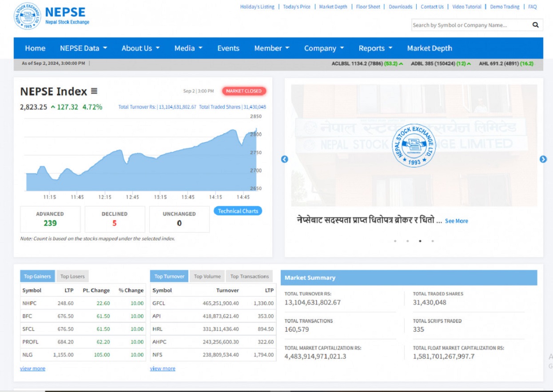This screenshot has width=553, height=392.
Task: Click the search magnifier icon
Action: [x=535, y=25]
